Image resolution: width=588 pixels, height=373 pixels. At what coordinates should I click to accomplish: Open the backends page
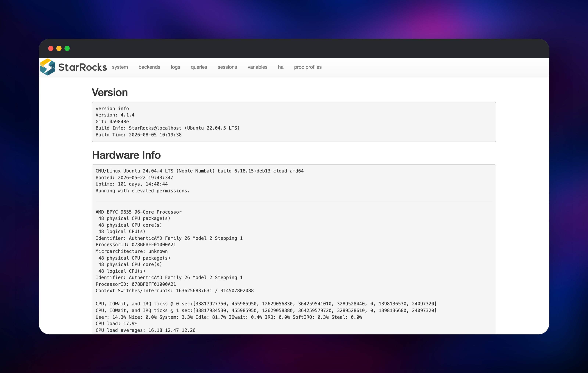[x=149, y=67]
